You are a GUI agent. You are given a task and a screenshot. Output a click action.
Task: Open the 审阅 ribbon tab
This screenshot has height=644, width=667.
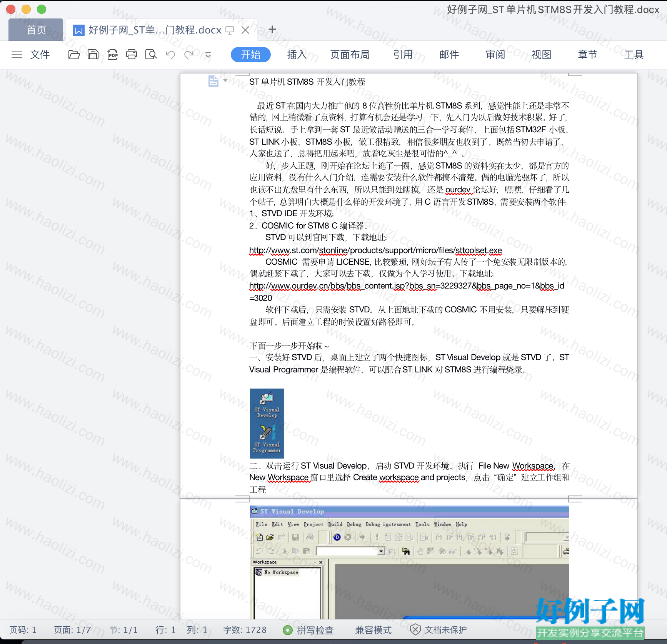495,55
